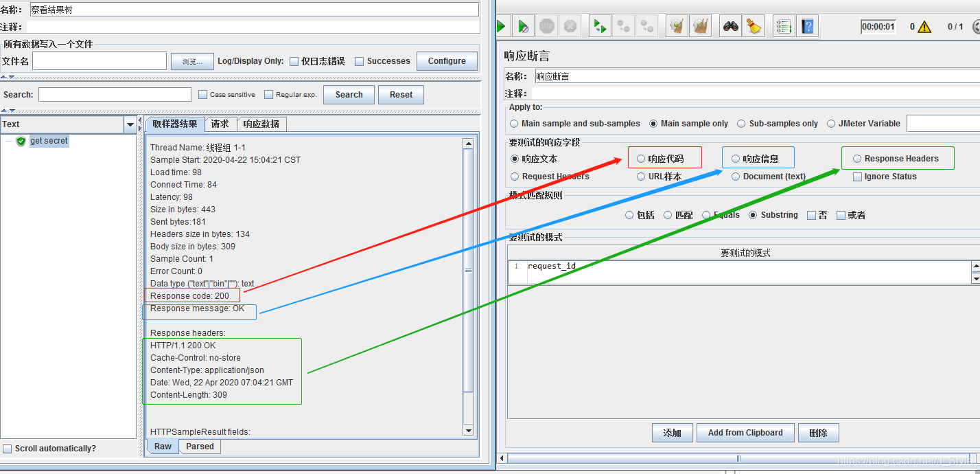The image size is (980, 474).
Task: Select Sub-samples only radio
Action: [741, 124]
